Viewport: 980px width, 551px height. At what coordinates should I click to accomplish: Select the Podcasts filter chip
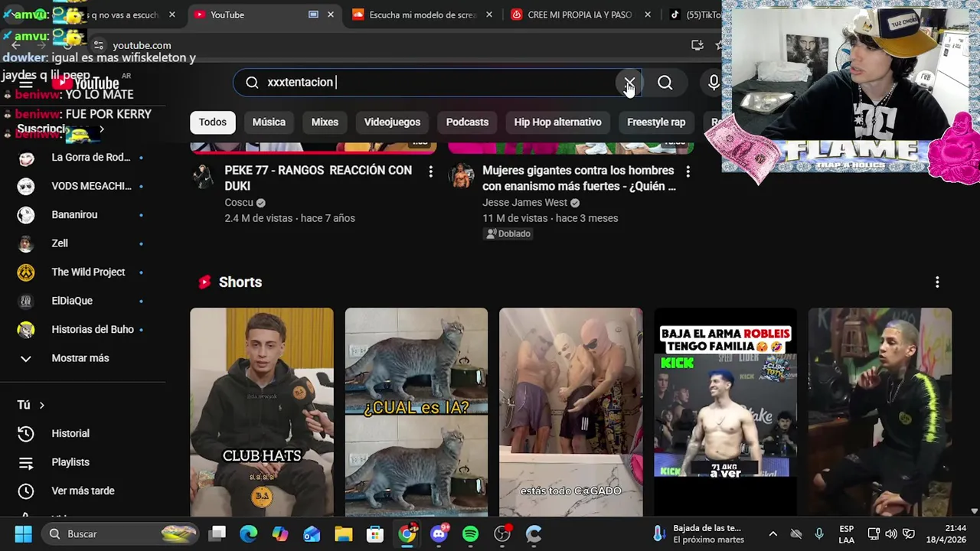point(467,122)
